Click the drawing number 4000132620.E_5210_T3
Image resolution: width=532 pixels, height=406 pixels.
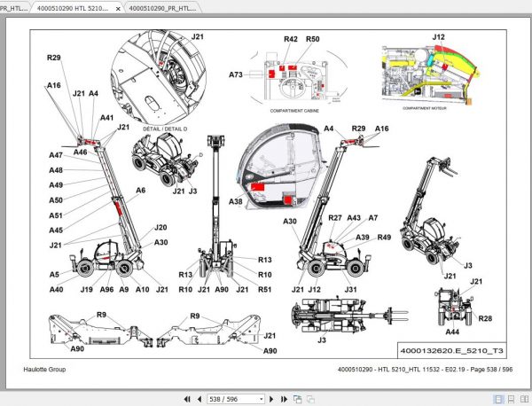[452, 351]
